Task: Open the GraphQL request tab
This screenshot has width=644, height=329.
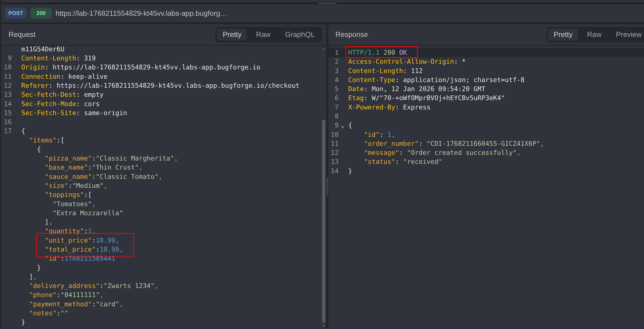Action: point(299,35)
